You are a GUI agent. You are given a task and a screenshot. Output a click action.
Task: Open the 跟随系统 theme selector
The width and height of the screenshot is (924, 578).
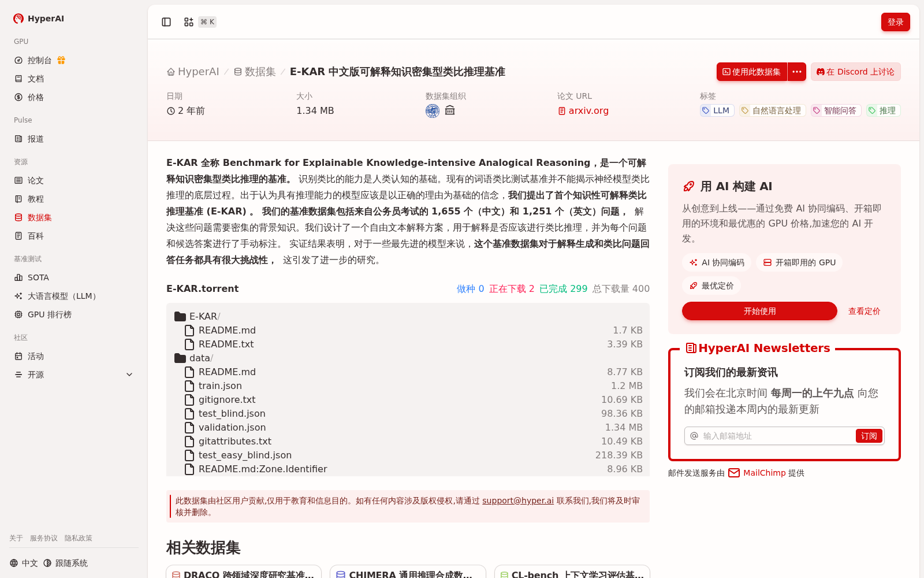(x=65, y=563)
